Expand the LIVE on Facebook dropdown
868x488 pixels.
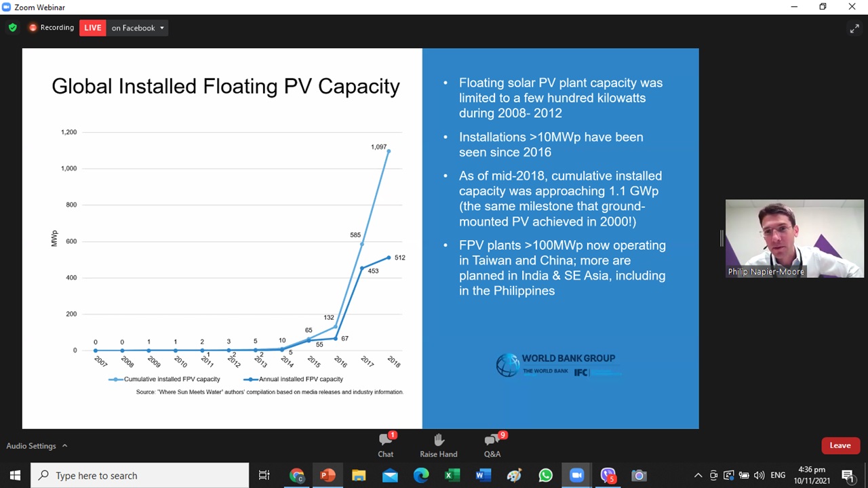161,28
